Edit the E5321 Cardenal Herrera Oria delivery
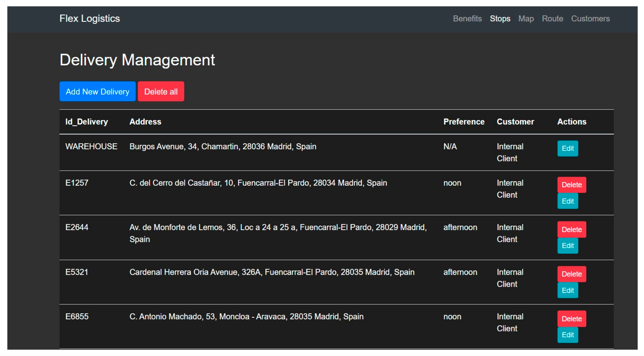Viewport: 644px width, 356px height. click(567, 290)
